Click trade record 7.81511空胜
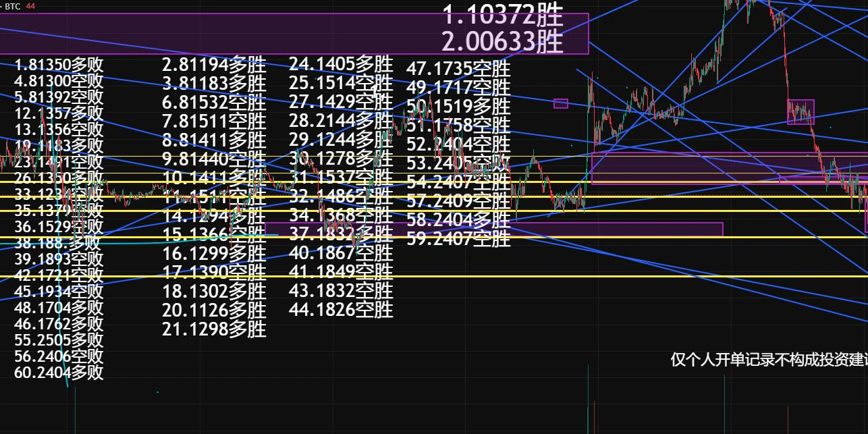 tap(214, 121)
